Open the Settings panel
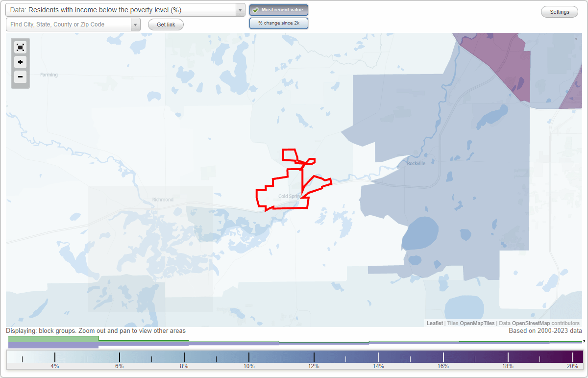The height and width of the screenshot is (378, 588). click(559, 11)
